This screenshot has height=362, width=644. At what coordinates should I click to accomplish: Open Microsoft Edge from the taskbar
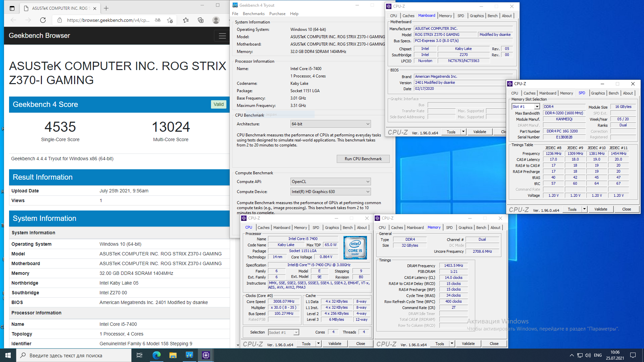click(x=156, y=355)
